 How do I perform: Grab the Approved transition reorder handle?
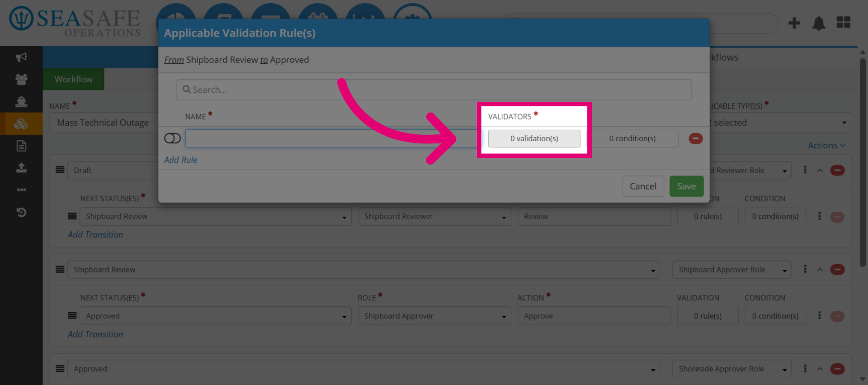pyautogui.click(x=72, y=315)
